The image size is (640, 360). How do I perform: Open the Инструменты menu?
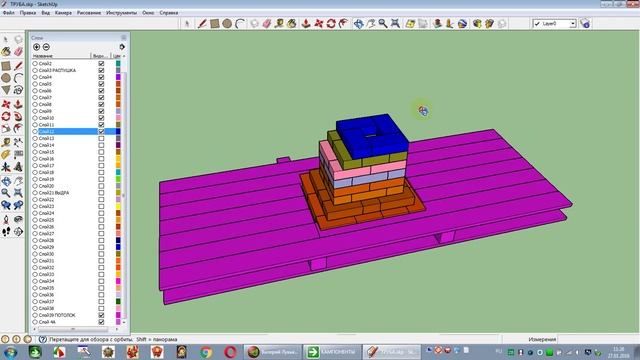pyautogui.click(x=122, y=13)
